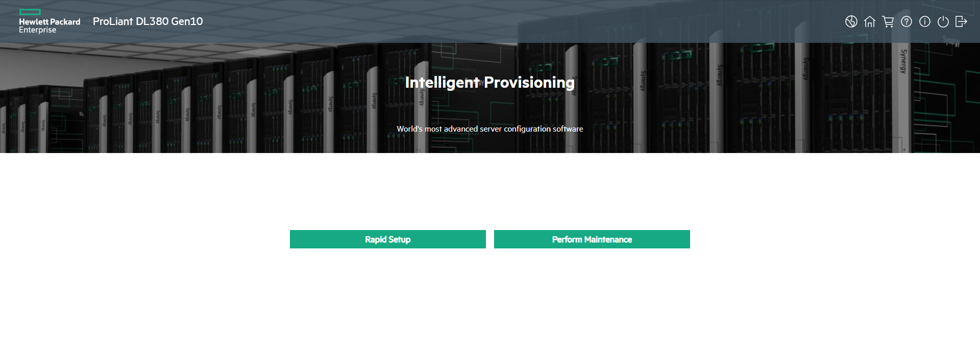The height and width of the screenshot is (354, 980).
Task: Start the Rapid Setup option
Action: coord(387,239)
